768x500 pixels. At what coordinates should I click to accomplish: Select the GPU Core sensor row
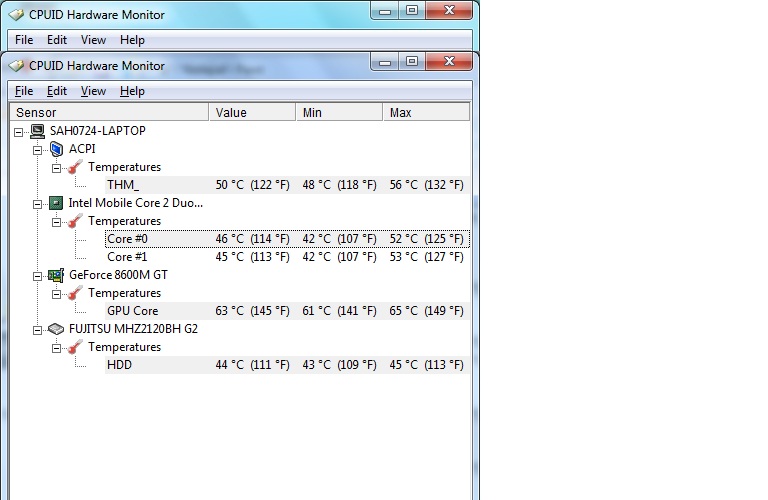tap(287, 311)
